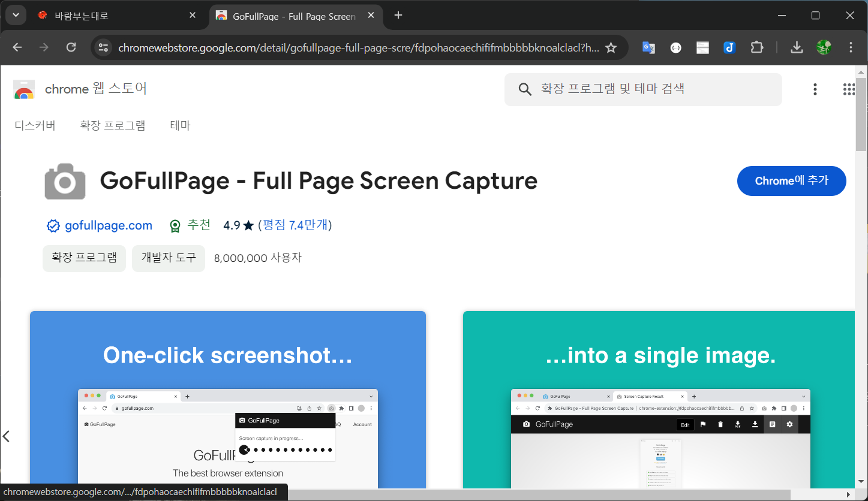Open the Google apps grid

point(849,89)
